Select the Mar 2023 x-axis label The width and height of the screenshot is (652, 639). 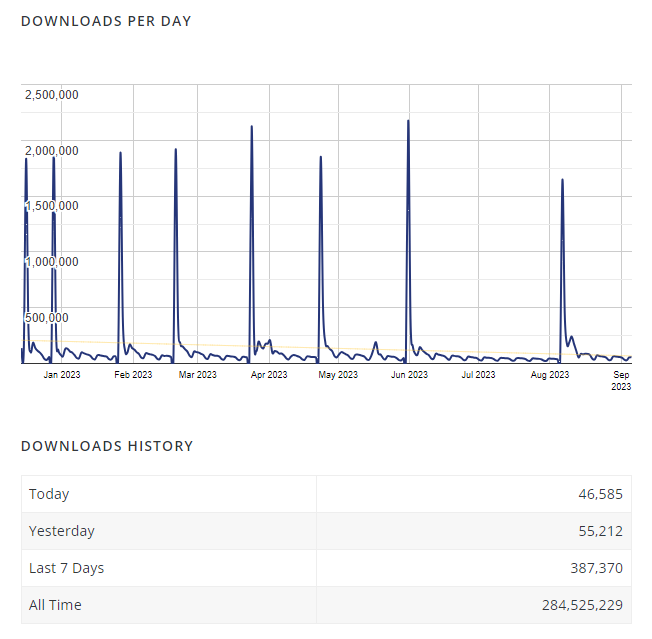197,375
